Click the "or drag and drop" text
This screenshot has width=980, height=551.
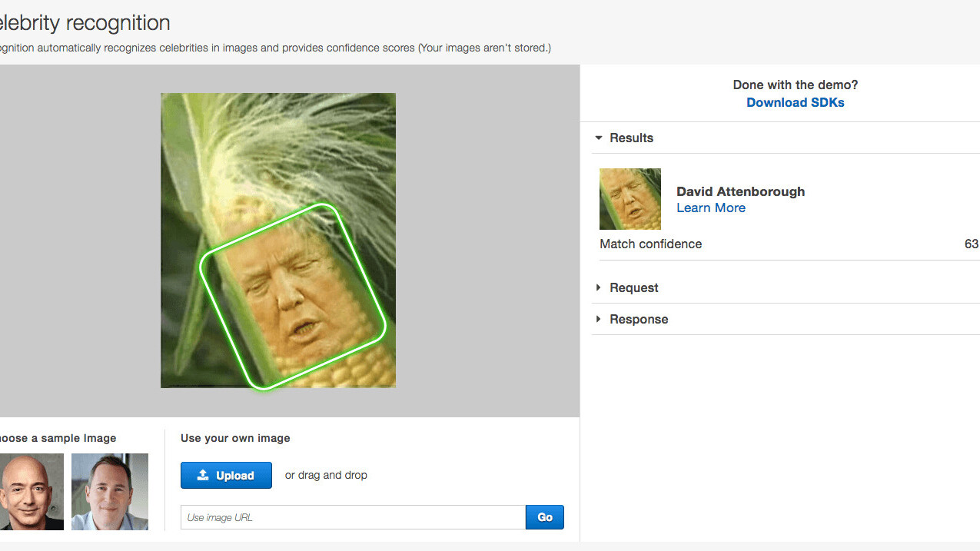click(326, 475)
